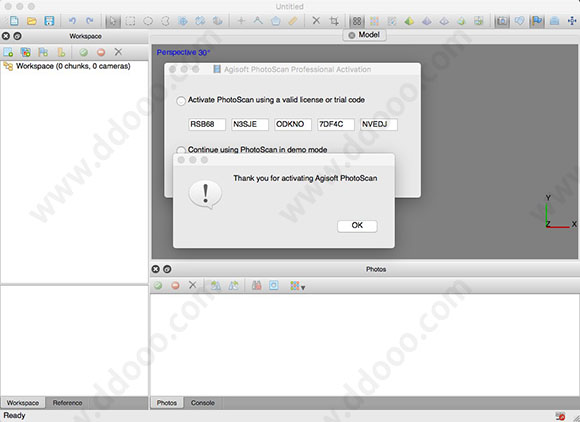The width and height of the screenshot is (580, 422).
Task: Confirm activation message with OK
Action: coord(357,226)
